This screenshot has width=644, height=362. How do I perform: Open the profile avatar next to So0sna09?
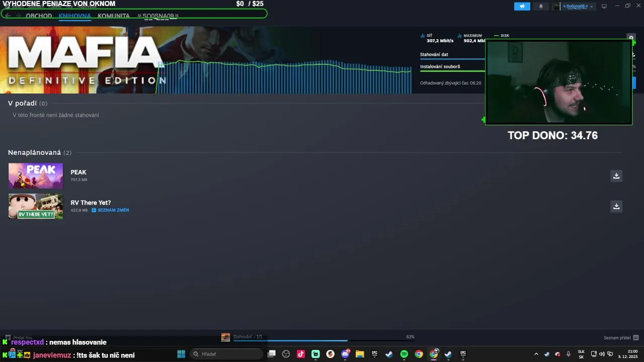tap(556, 6)
